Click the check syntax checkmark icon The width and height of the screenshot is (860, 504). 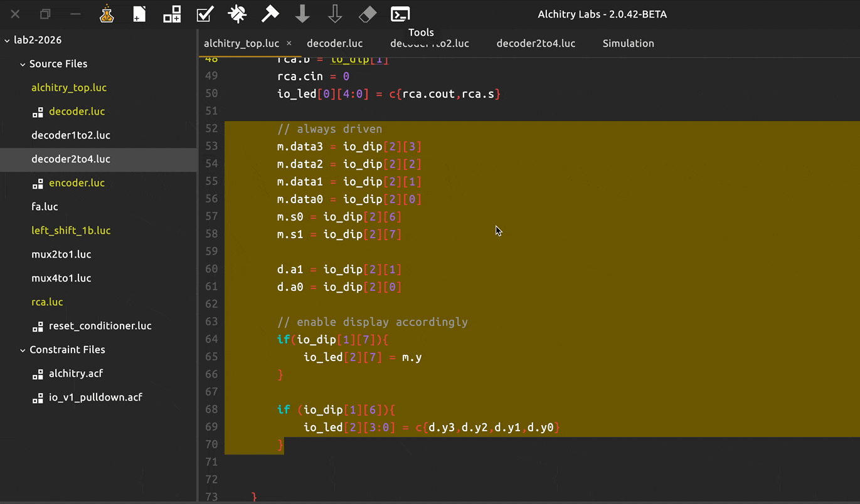coord(204,14)
